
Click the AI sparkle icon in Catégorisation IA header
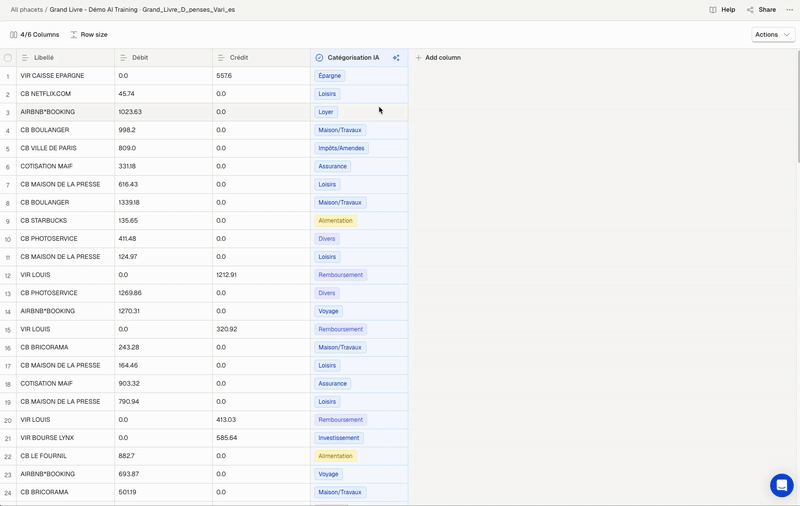(396, 58)
